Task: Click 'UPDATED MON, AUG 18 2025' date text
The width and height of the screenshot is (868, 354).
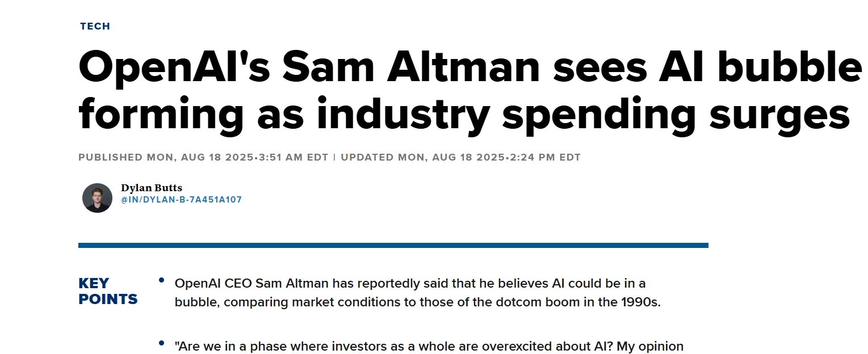Action: point(423,158)
